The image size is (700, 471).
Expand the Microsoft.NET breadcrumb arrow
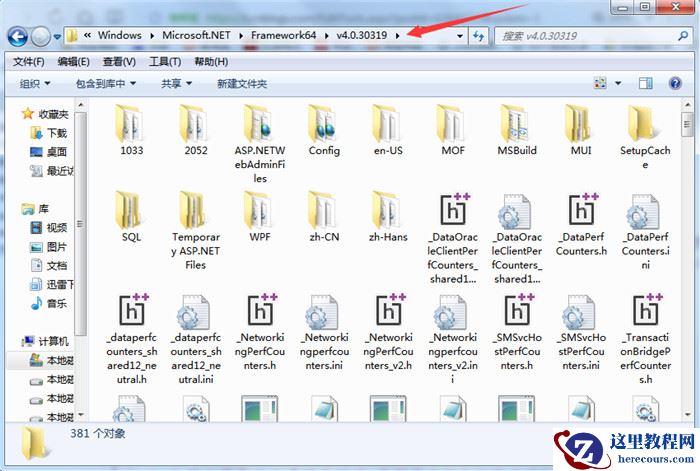coord(241,36)
